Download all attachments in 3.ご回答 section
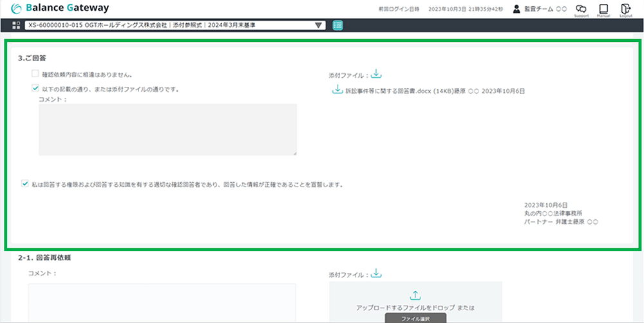The image size is (644, 323). pyautogui.click(x=377, y=74)
